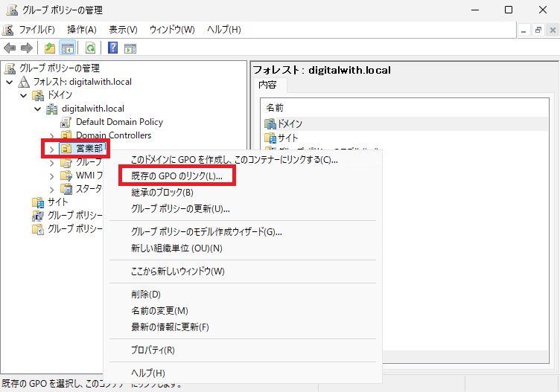Toggle the show/hide console tree icon
The height and width of the screenshot is (392, 560).
[68, 48]
